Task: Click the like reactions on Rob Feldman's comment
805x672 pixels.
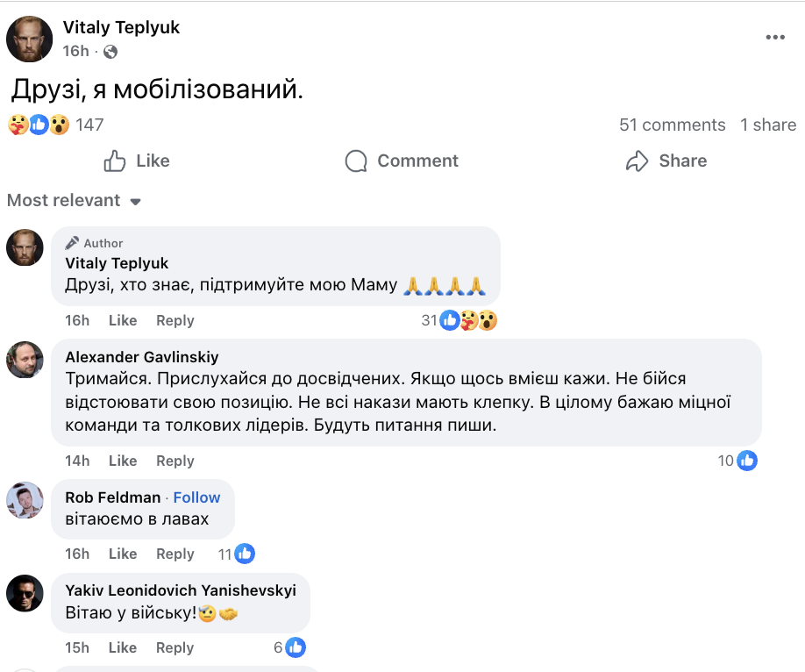Action: pos(232,553)
